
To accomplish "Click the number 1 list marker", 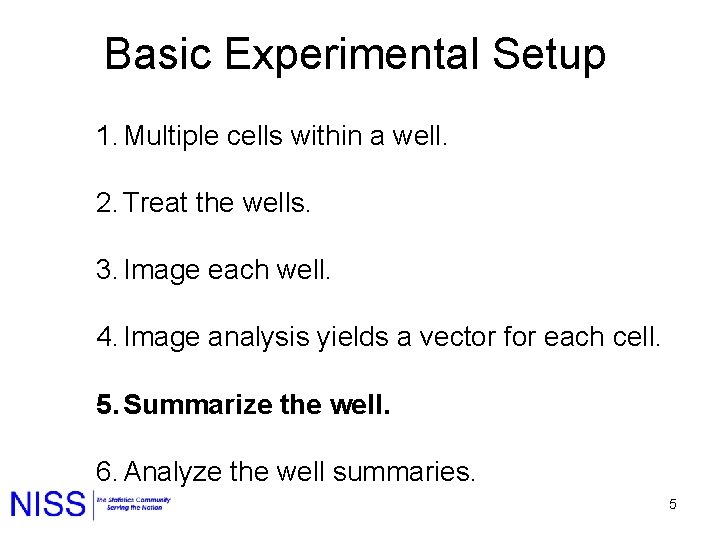I will coord(107,135).
